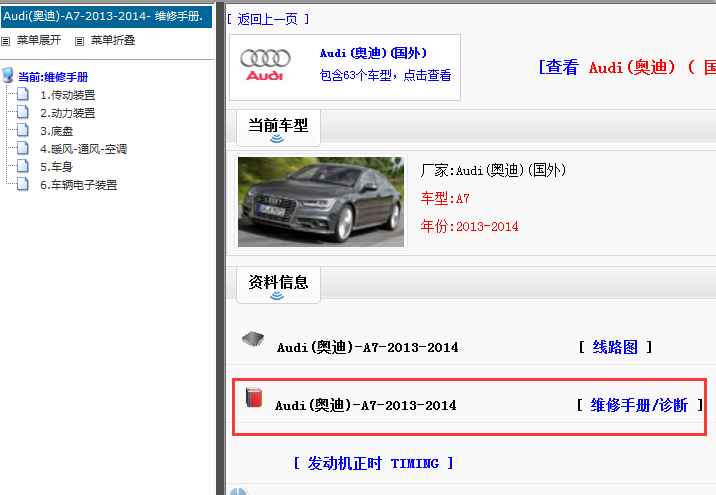Image resolution: width=716 pixels, height=495 pixels.
Task: Open the 5.车身 chapter
Action: click(x=57, y=167)
